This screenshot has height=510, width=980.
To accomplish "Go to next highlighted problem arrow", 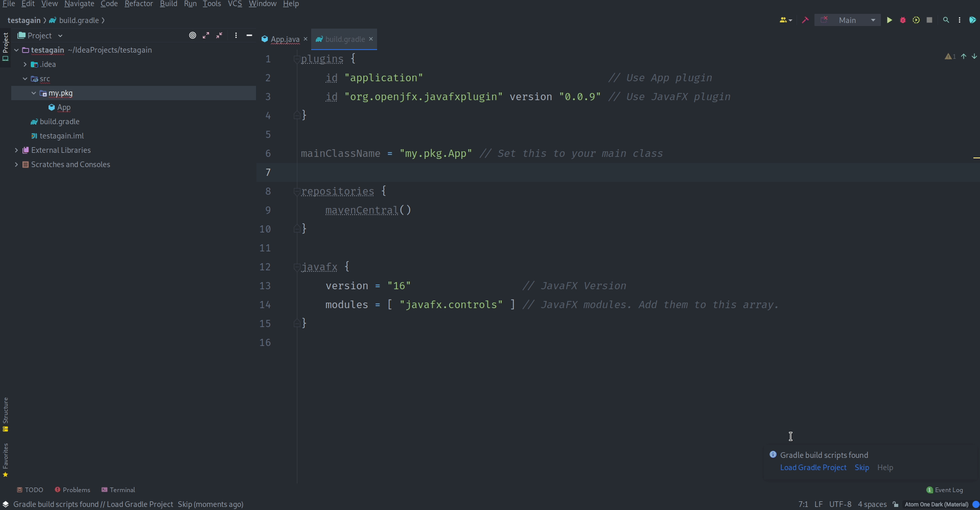I will tap(974, 57).
